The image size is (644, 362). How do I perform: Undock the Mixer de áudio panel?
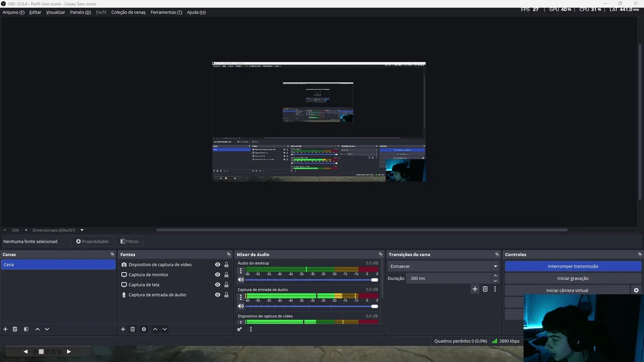(380, 254)
